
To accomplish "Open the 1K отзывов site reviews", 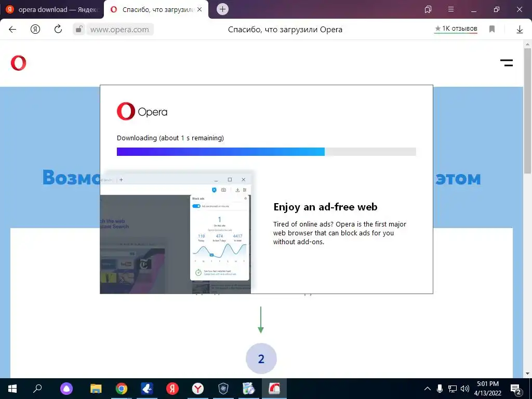I will click(456, 29).
